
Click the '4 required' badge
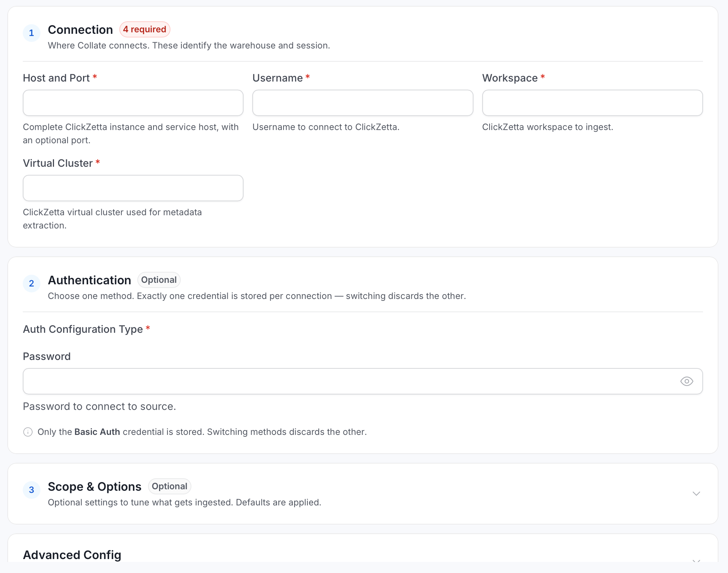click(145, 29)
